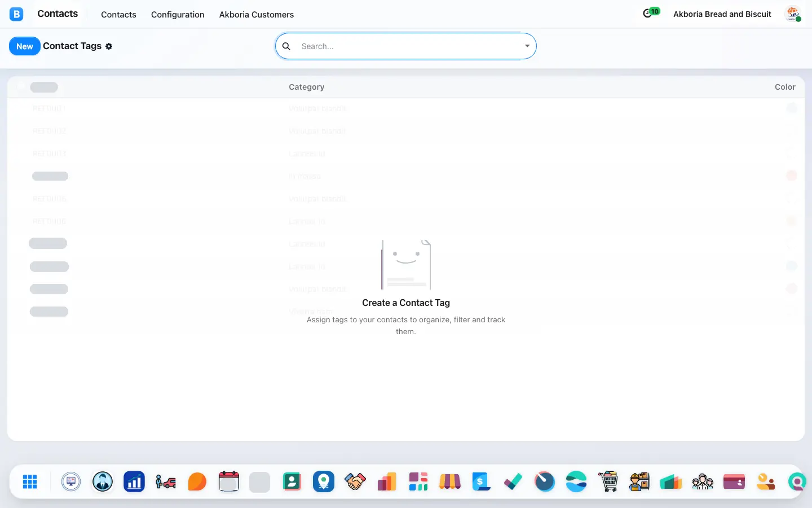Click the 'Create a Contact Tag' heading
This screenshot has width=812, height=508.
(406, 303)
